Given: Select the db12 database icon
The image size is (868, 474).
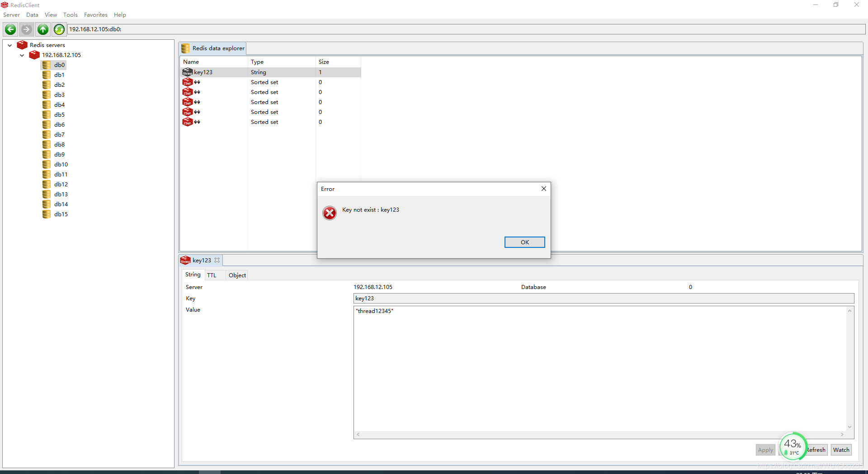Looking at the screenshot, I should click(47, 184).
